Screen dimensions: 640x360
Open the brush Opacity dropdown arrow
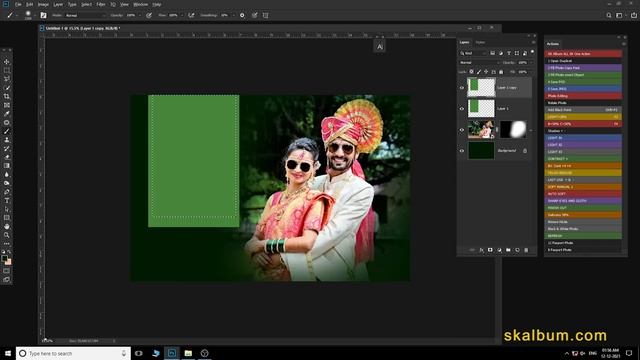point(140,15)
